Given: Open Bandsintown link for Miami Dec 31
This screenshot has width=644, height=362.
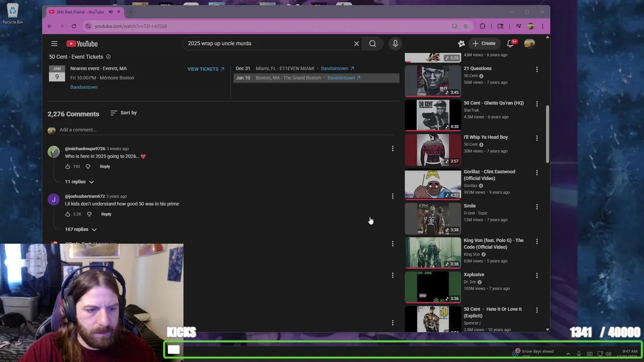Looking at the screenshot, I should (338, 68).
